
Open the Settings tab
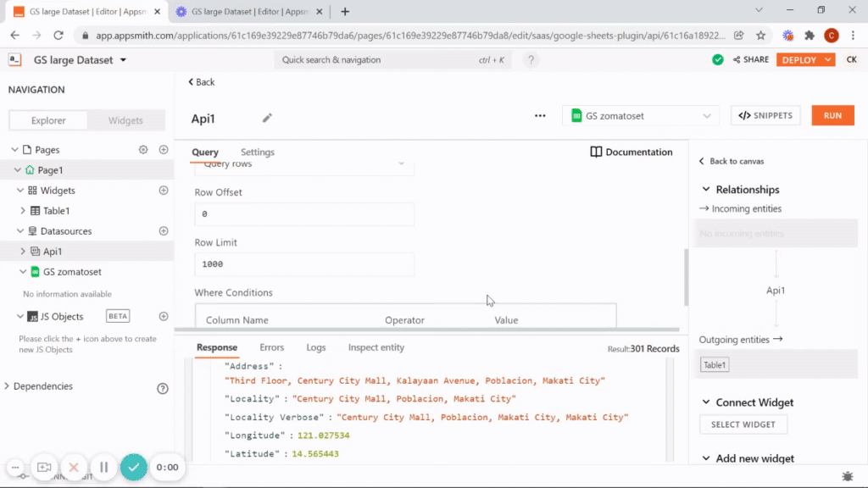[x=258, y=152]
